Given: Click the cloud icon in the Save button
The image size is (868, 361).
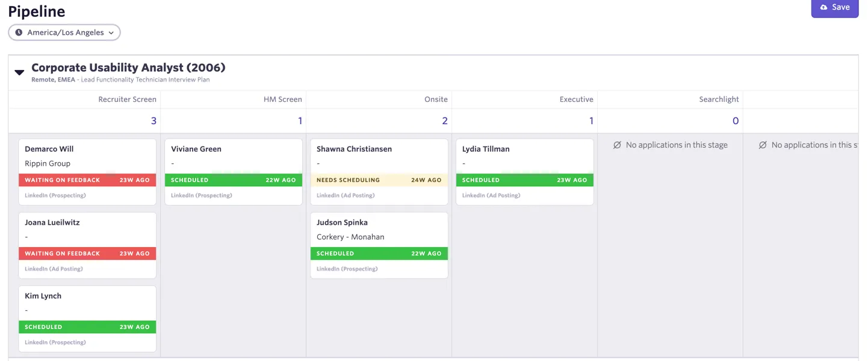Looking at the screenshot, I should click(824, 7).
